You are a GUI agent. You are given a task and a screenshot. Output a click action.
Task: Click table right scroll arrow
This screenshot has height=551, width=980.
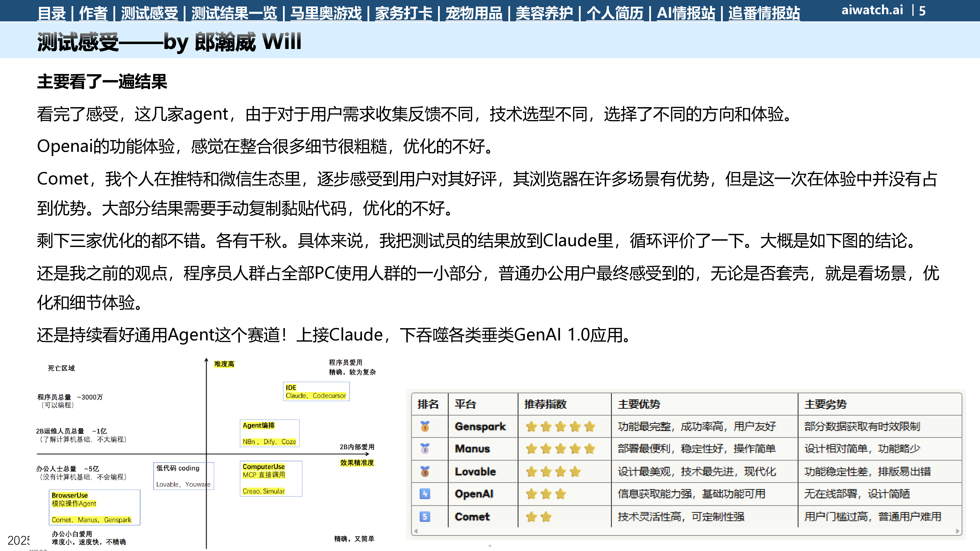pyautogui.click(x=957, y=531)
